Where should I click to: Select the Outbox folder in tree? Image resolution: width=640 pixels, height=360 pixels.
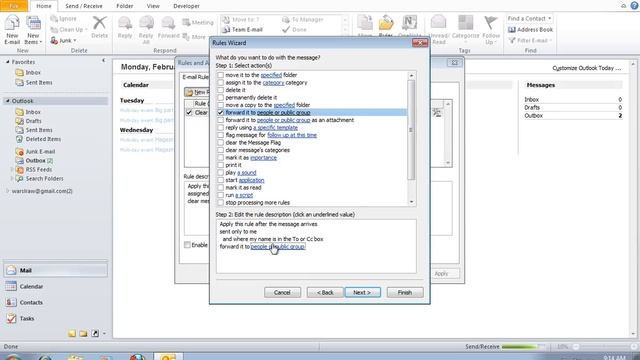[39, 160]
